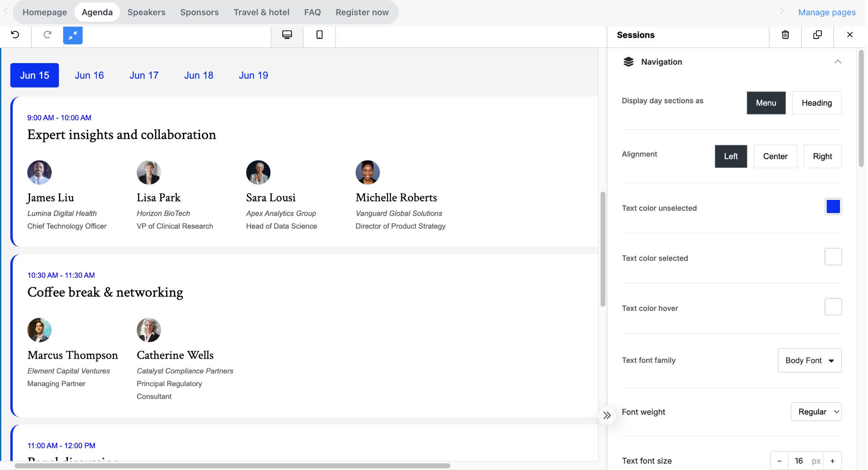
Task: Set day sections display to Menu
Action: pos(766,103)
